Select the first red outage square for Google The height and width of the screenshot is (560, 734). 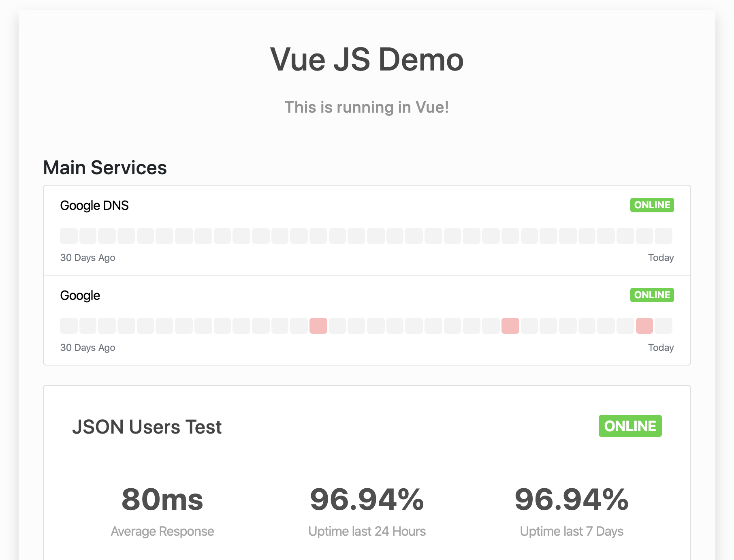(319, 325)
